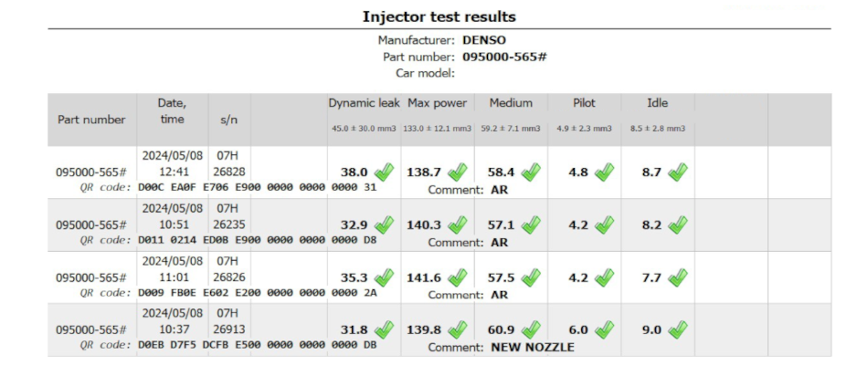Viewport: 868px width, 365px height.
Task: Click the checkmark beside Dynamic leak 31.8
Action: tap(385, 329)
